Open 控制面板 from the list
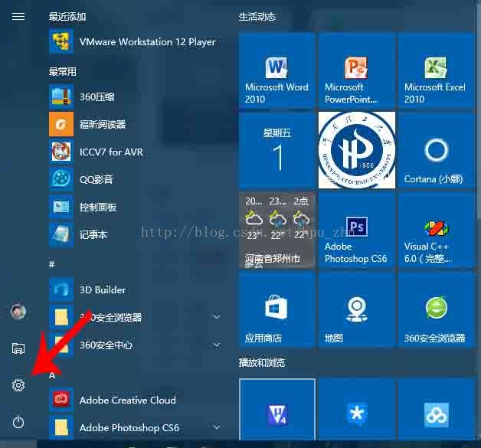Screen dimensions: 481x448 [135, 207]
